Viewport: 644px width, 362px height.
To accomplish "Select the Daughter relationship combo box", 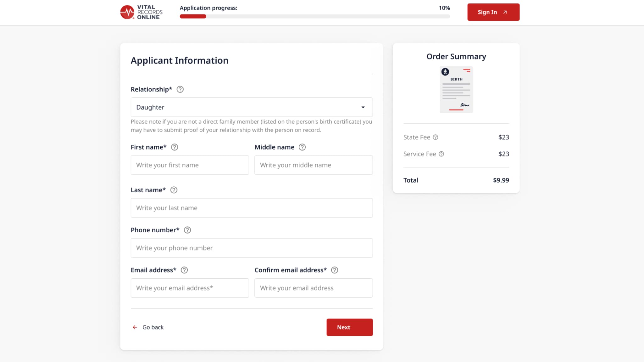I will pos(252,107).
